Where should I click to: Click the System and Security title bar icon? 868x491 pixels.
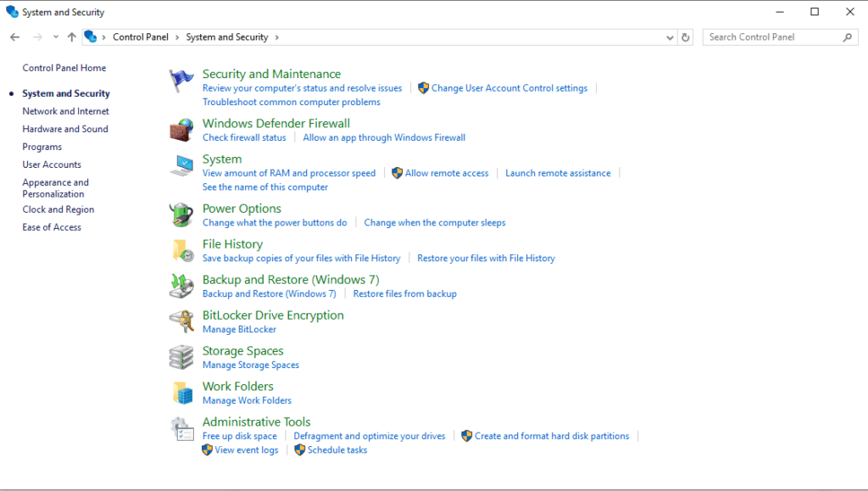pyautogui.click(x=12, y=12)
